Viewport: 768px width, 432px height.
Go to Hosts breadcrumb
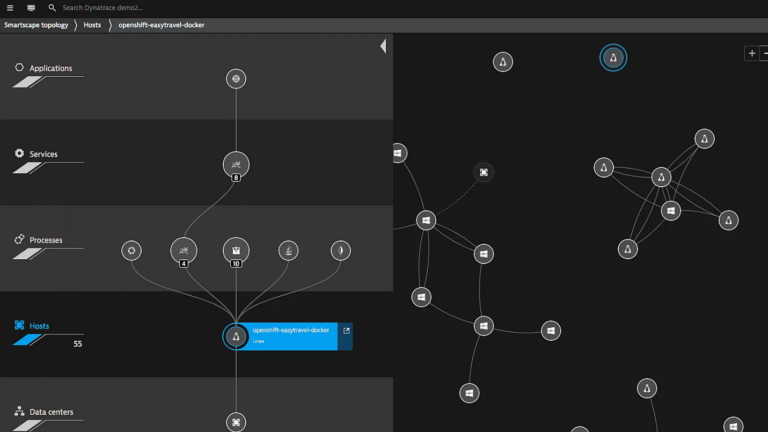click(92, 25)
